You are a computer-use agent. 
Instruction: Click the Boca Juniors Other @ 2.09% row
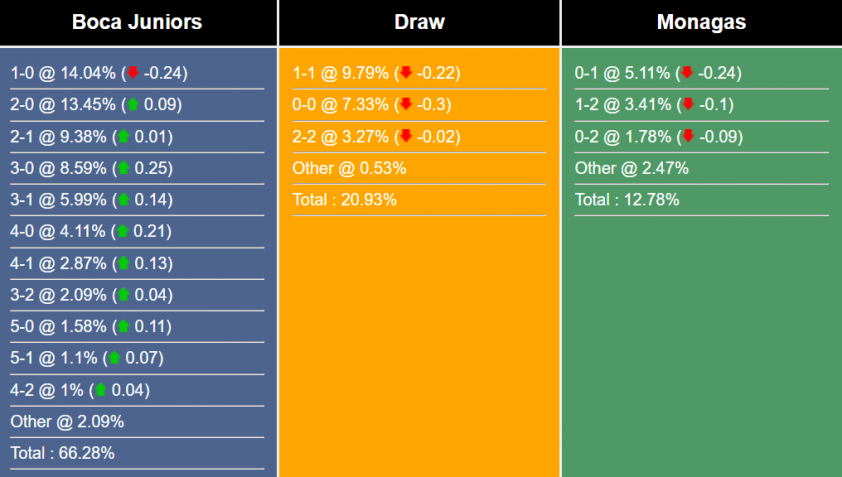coord(67,421)
